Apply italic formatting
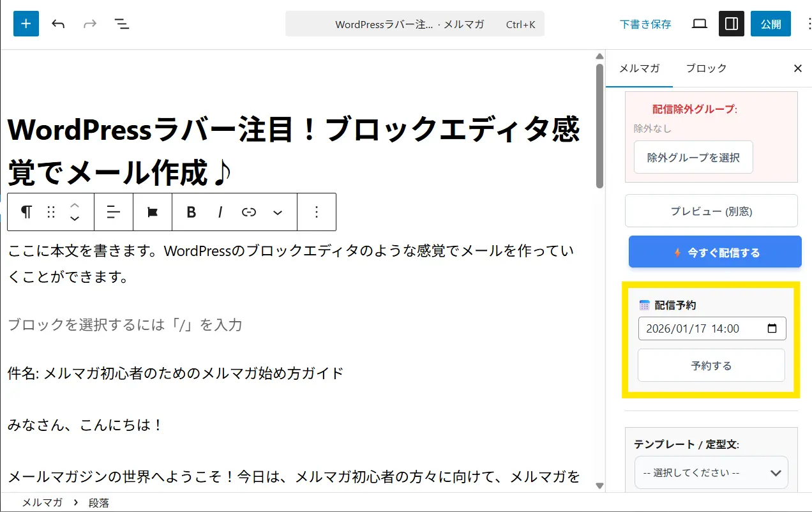This screenshot has width=812, height=512. coord(220,212)
